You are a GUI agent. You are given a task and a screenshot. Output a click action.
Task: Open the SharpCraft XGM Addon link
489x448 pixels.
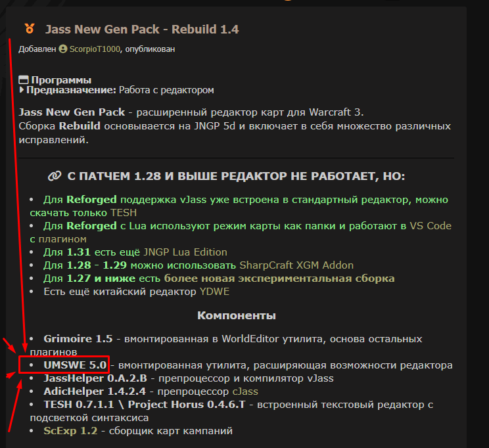296,265
